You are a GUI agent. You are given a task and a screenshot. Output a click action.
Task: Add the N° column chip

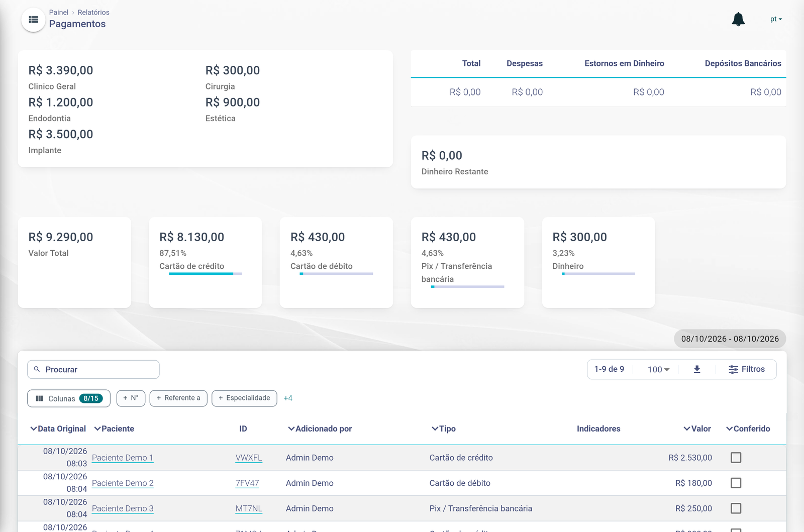pyautogui.click(x=131, y=398)
